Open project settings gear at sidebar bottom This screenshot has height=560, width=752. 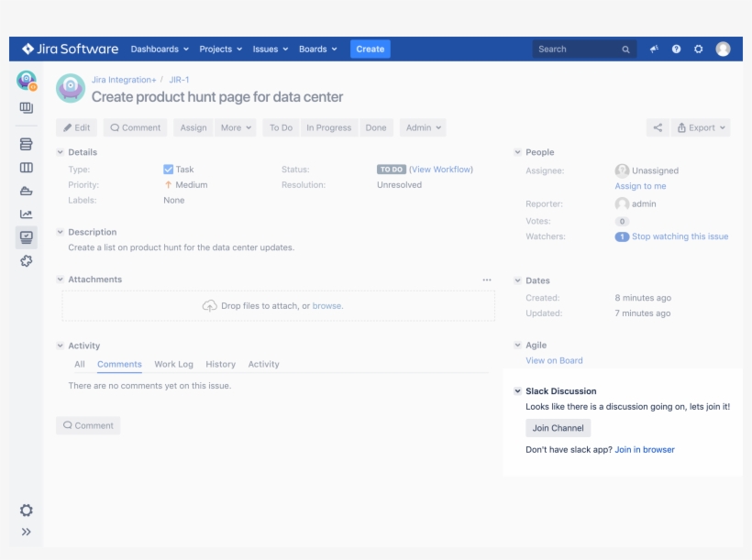tap(27, 510)
